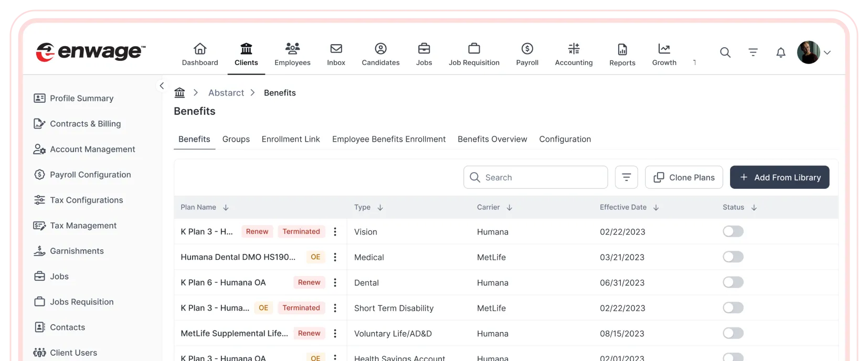Toggle status for Short Term Disability plan
Screen dimensions: 868x361
click(x=733, y=307)
